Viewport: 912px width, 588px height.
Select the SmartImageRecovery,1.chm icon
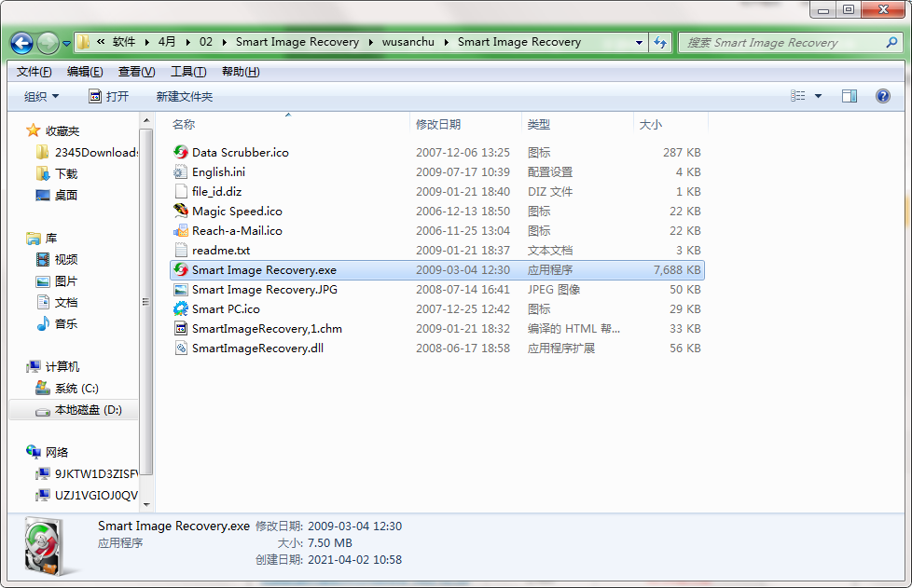(181, 328)
